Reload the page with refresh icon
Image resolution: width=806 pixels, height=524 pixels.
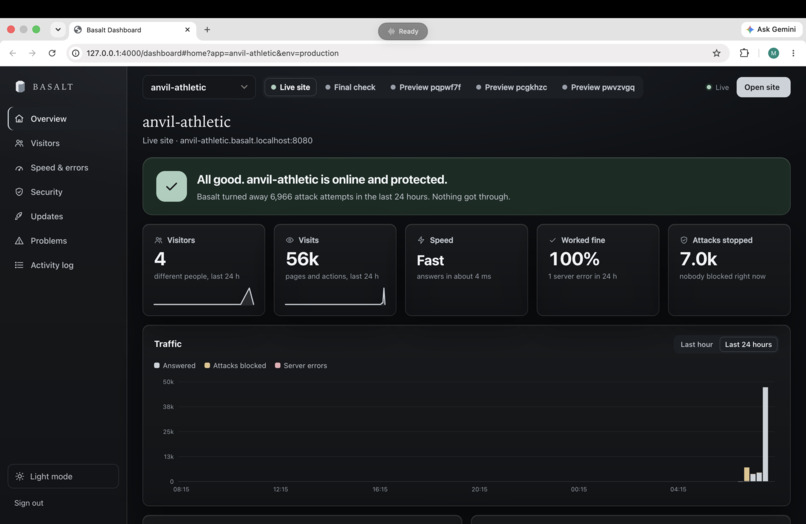point(52,53)
